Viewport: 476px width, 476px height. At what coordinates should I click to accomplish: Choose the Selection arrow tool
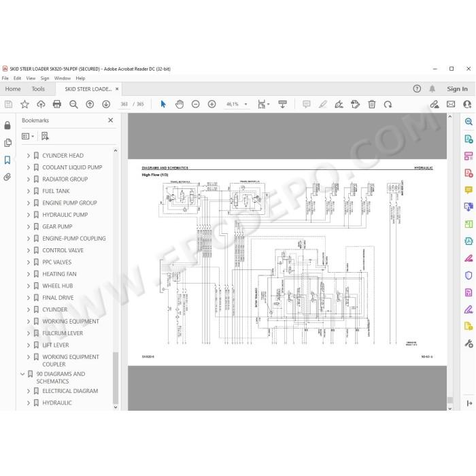pos(163,105)
